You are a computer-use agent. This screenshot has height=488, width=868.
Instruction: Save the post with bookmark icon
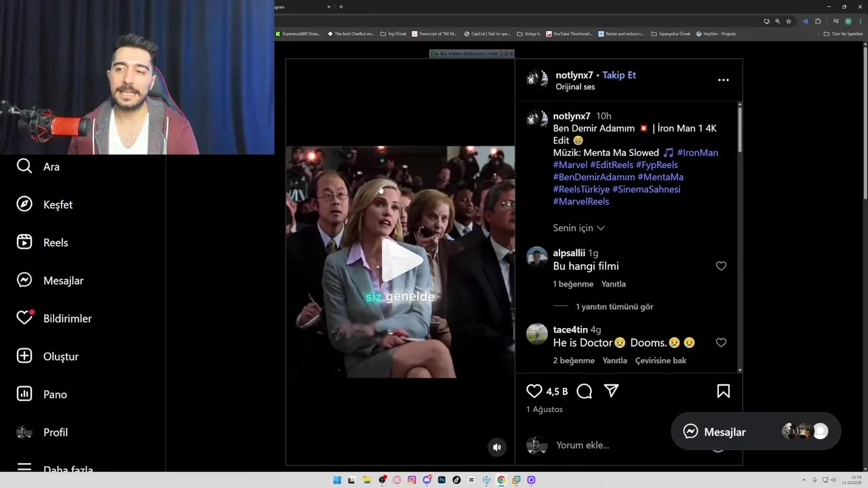click(x=724, y=391)
